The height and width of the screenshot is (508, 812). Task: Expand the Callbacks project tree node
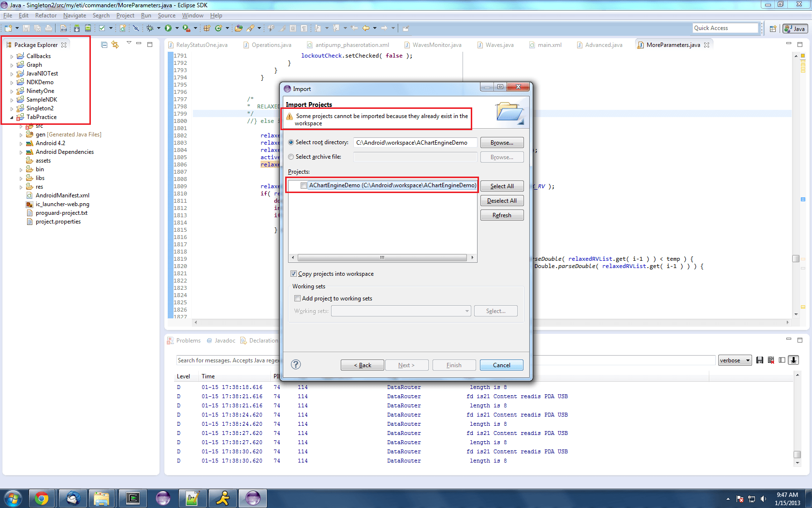(12, 57)
